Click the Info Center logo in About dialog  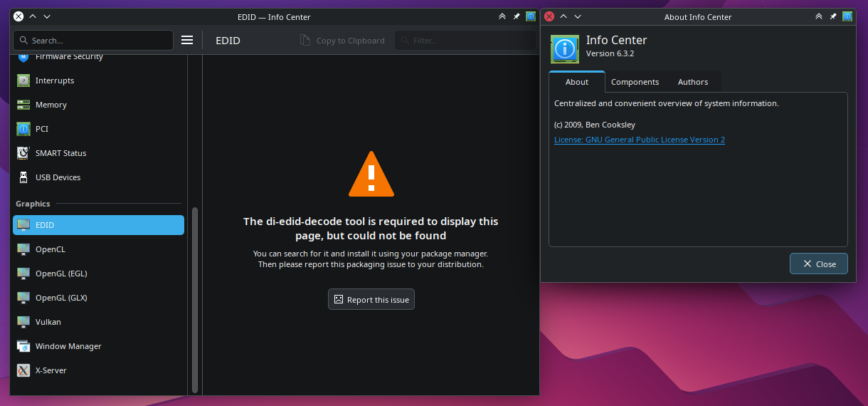coord(565,49)
